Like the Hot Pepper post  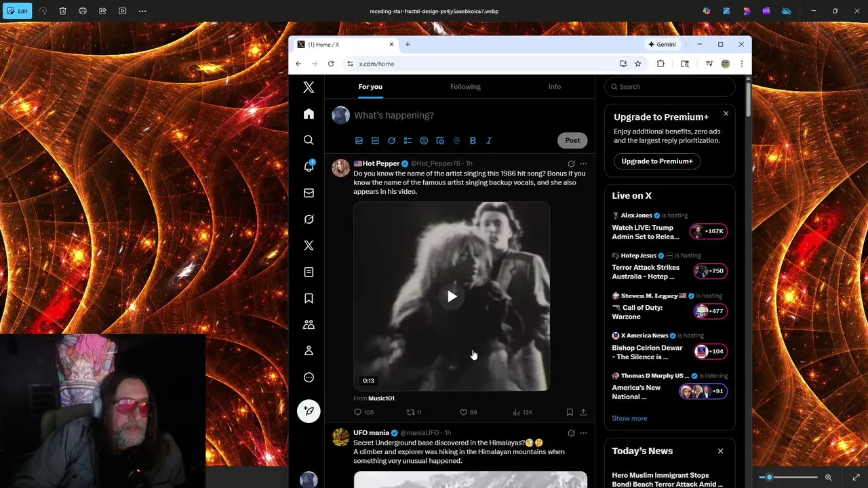[x=468, y=412]
